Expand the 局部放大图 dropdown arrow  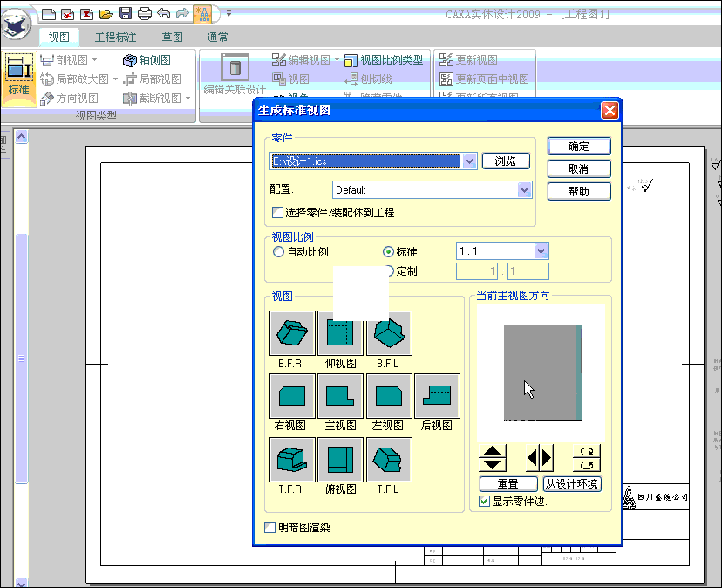(115, 79)
